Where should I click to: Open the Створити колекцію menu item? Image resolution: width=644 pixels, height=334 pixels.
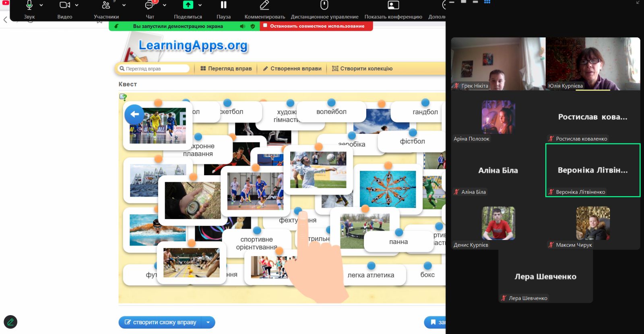pos(362,69)
